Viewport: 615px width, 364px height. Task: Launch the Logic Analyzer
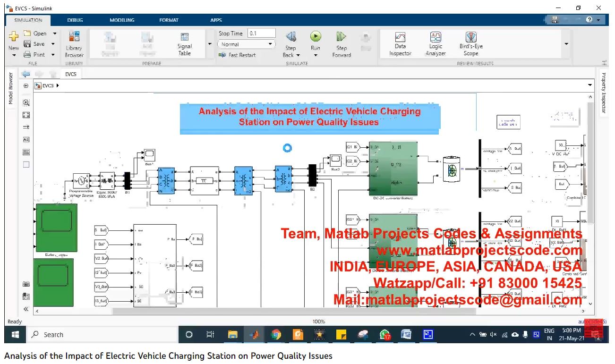click(x=436, y=43)
